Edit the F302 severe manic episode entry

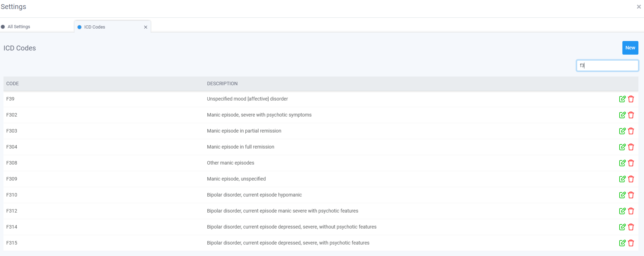coord(622,115)
